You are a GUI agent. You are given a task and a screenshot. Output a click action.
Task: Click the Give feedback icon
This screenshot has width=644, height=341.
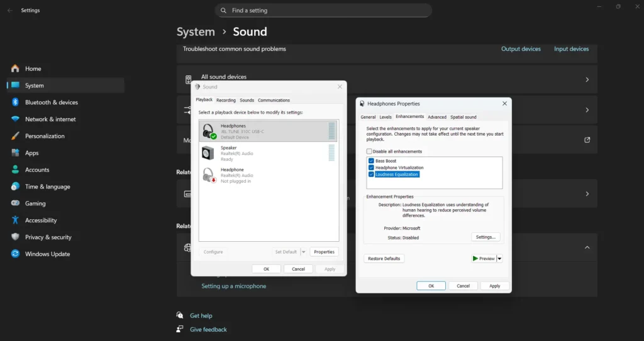click(180, 328)
